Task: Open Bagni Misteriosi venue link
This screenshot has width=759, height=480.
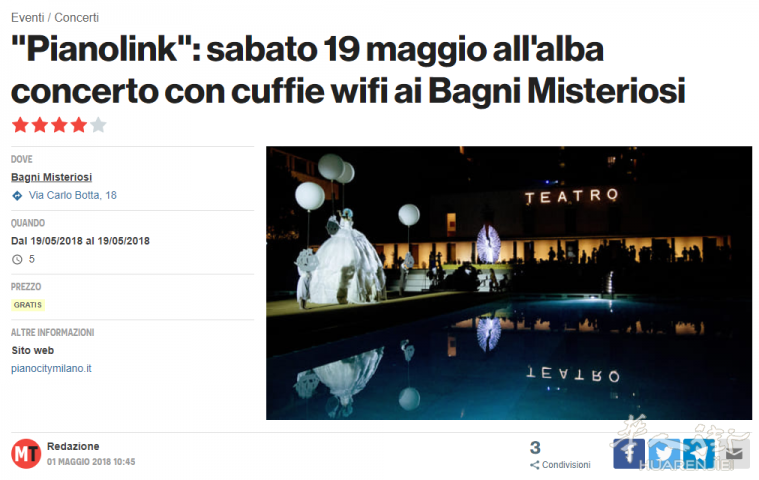Action: click(x=51, y=177)
